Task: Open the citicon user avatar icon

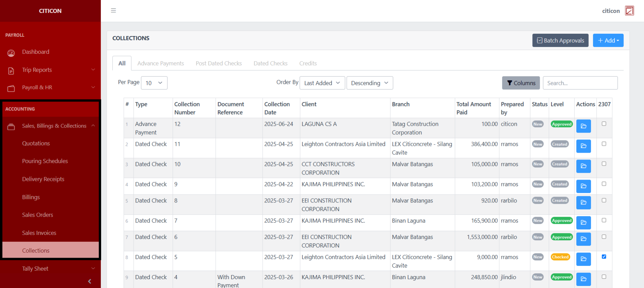Action: (629, 11)
